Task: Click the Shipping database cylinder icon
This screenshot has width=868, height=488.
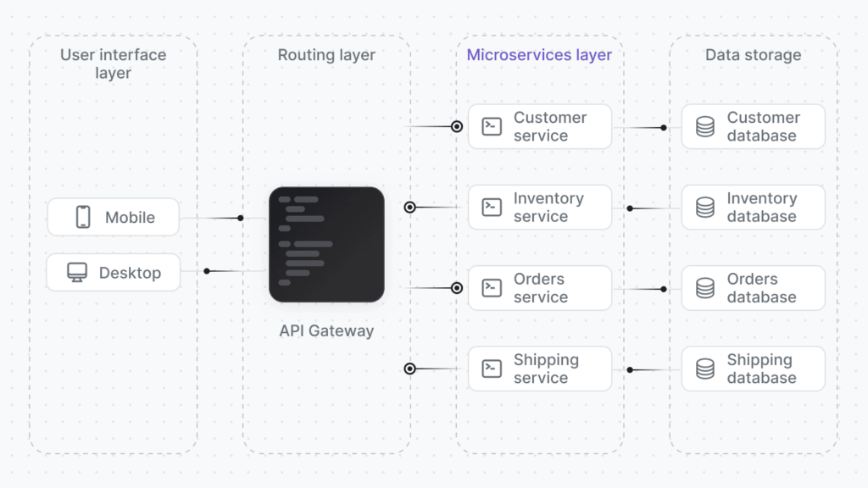Action: (704, 369)
